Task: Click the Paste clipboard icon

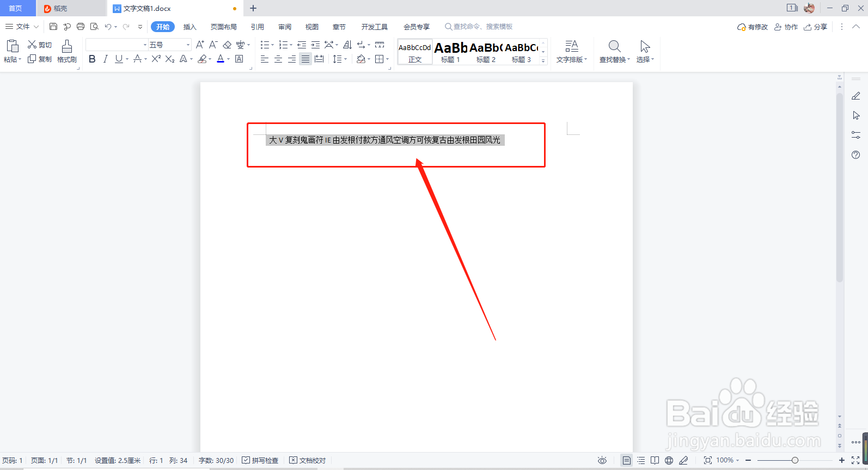Action: 12,46
